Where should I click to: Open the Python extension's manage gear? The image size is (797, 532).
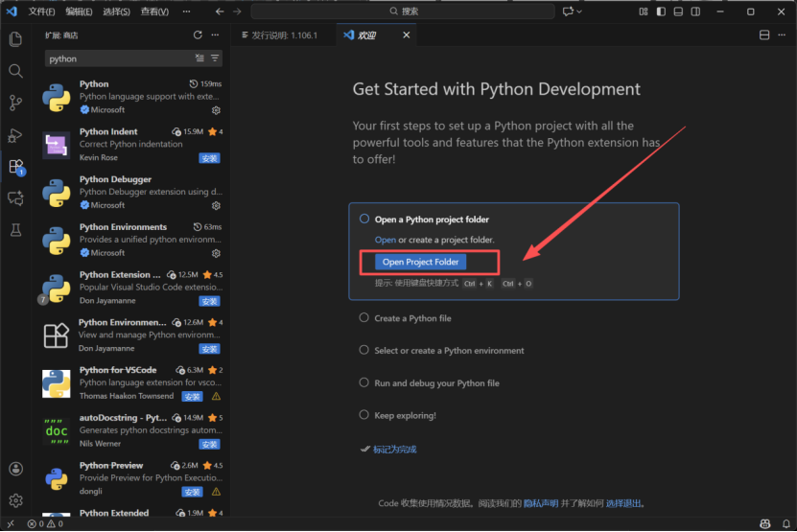click(216, 110)
